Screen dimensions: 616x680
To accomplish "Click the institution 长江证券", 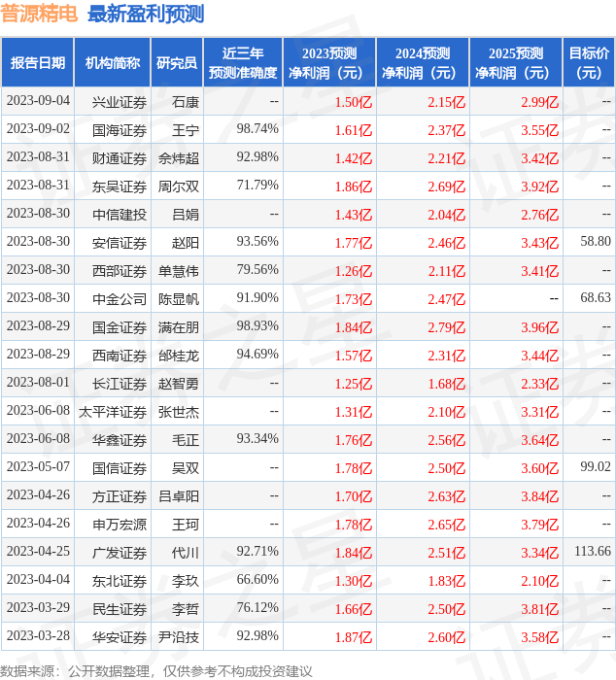I will pyautogui.click(x=120, y=385).
